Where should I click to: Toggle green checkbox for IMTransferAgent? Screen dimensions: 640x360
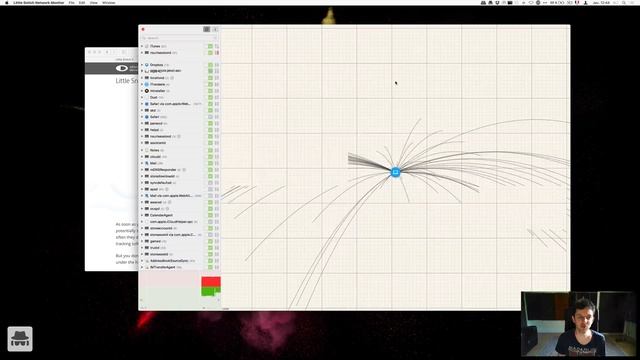(x=210, y=267)
